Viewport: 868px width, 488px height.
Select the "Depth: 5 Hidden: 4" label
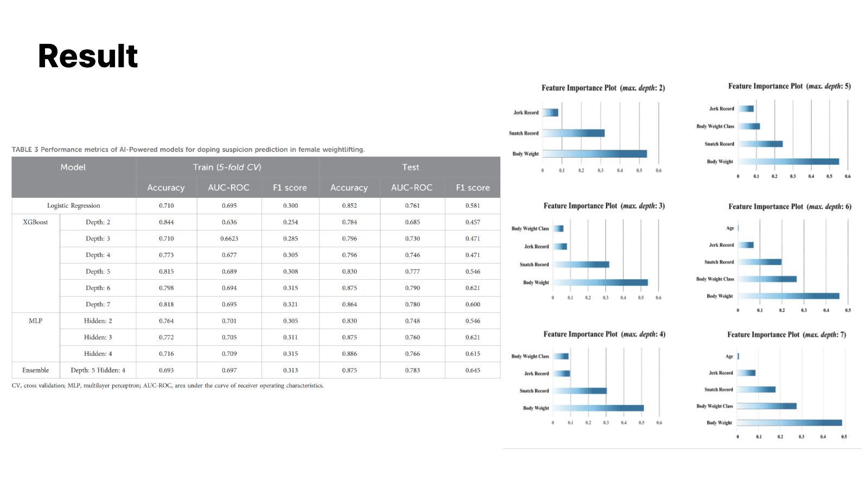(x=98, y=370)
